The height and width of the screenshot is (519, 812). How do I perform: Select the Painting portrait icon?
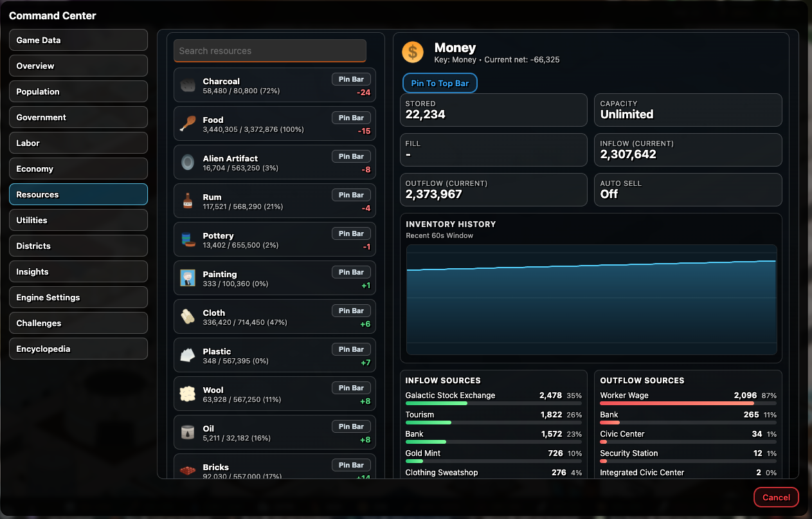tap(188, 278)
